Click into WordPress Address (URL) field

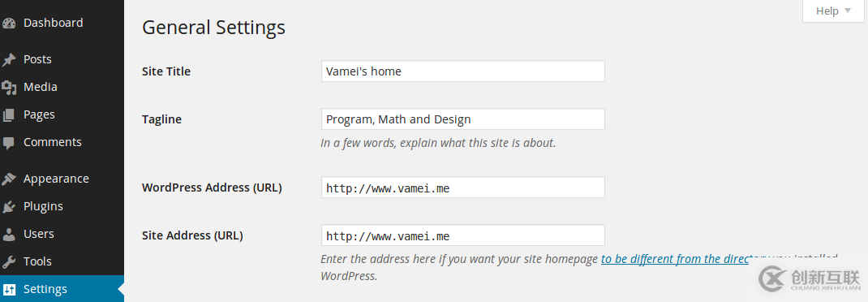[x=462, y=188]
